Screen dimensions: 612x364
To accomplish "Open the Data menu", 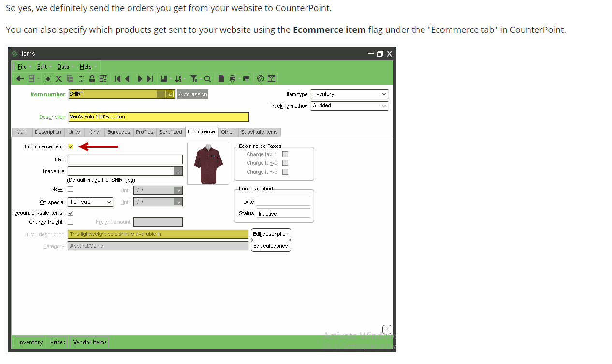I will coord(63,67).
